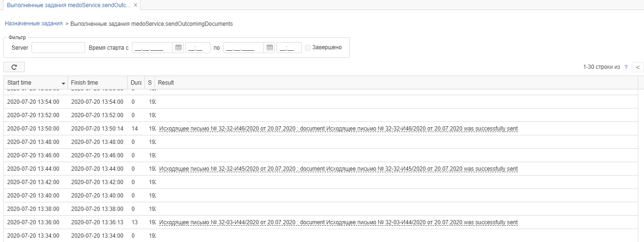
Task: Click the question mark row count link
Action: pos(626,67)
